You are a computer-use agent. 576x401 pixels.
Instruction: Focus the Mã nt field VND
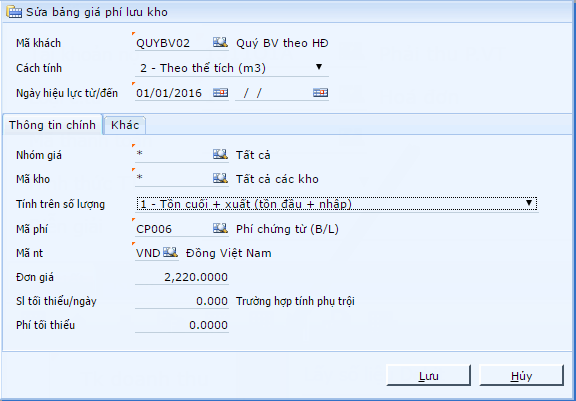[148, 253]
